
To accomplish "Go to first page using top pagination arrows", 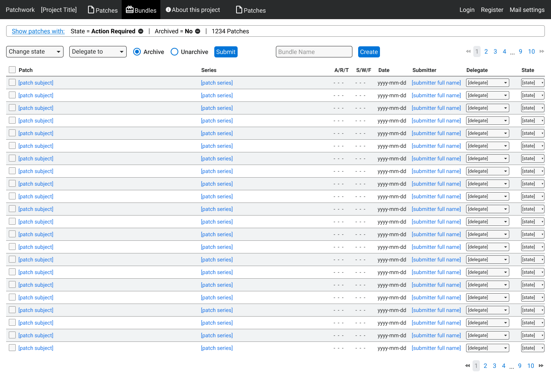I will pos(468,52).
